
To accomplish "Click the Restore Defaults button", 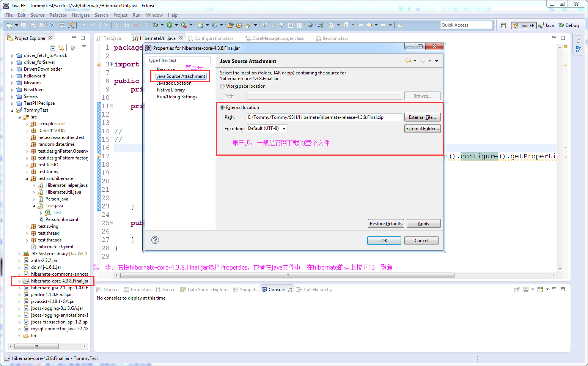I will [x=386, y=224].
